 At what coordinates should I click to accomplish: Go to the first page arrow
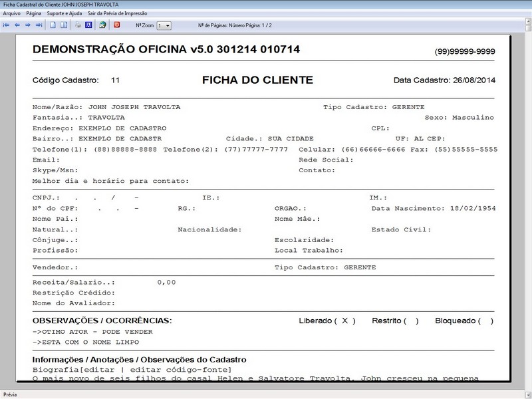click(x=7, y=25)
